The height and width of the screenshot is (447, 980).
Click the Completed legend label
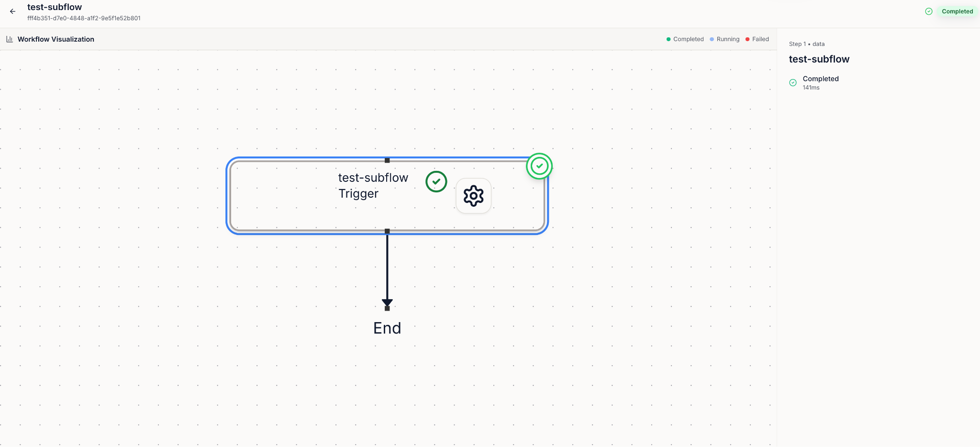689,39
